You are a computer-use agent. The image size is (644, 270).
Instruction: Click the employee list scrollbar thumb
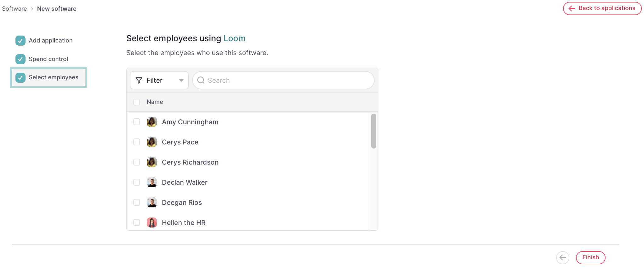coord(374,131)
